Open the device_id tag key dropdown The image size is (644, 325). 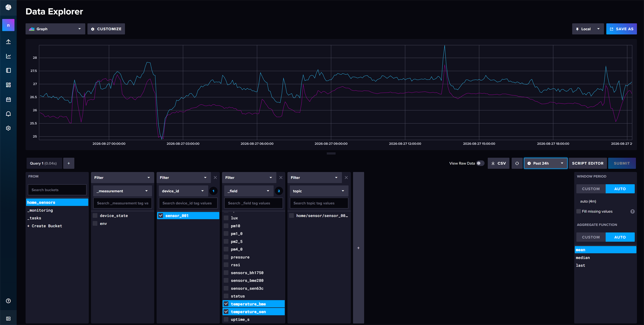(x=183, y=191)
